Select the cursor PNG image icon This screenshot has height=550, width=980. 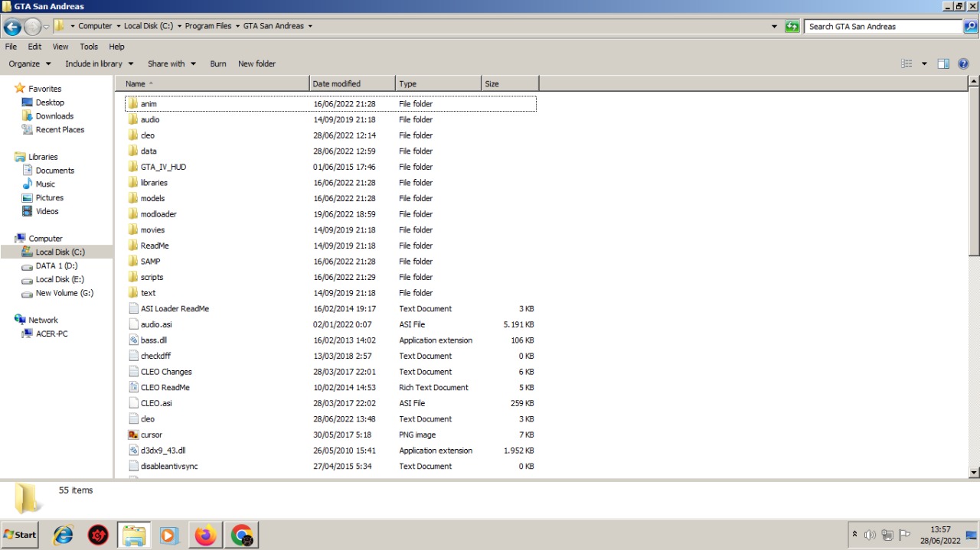[x=133, y=434]
